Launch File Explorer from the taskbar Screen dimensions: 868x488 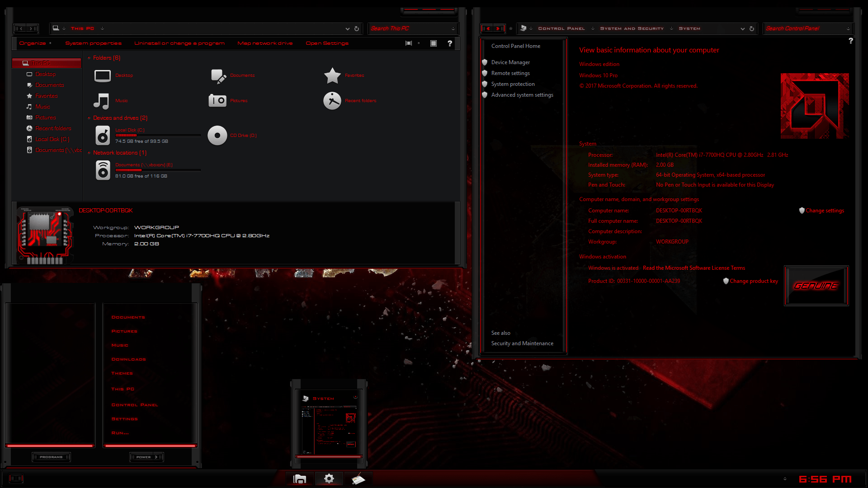(300, 478)
